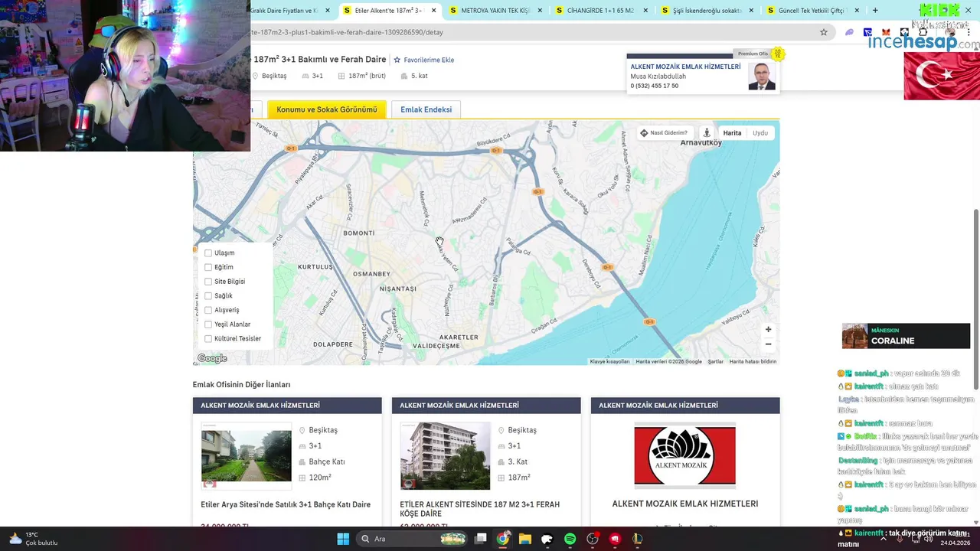Open the garden-path listing photo thumbnail
Screen dimensions: 980x551
[x=246, y=456]
